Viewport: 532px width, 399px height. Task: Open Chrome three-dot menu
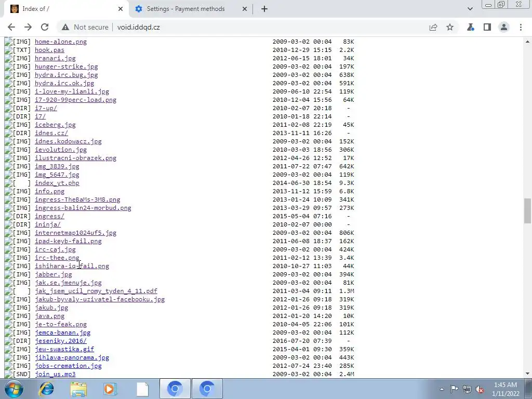(x=521, y=27)
